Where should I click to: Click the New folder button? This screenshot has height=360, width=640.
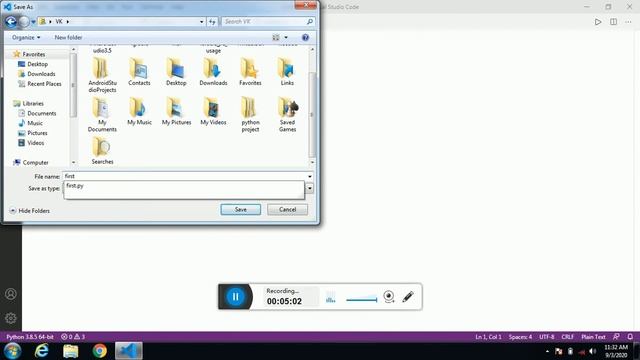click(68, 38)
